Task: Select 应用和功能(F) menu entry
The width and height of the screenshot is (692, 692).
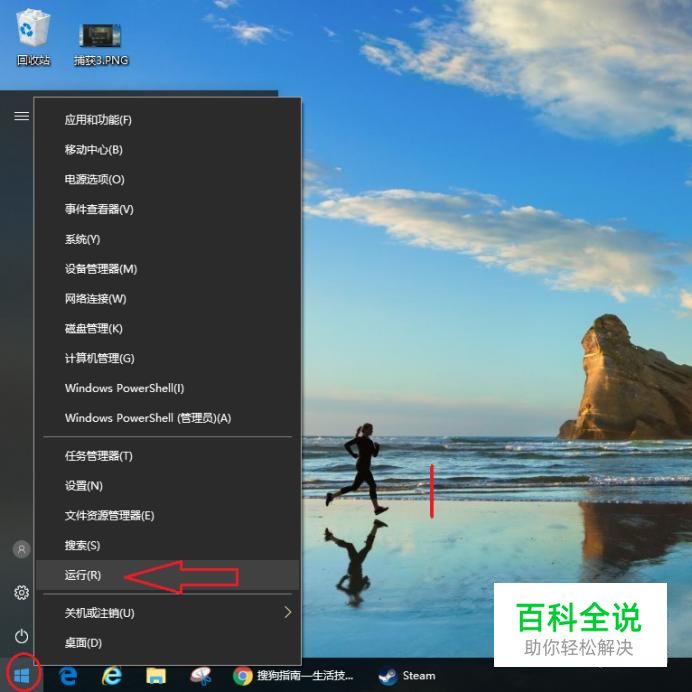Action: (x=168, y=120)
